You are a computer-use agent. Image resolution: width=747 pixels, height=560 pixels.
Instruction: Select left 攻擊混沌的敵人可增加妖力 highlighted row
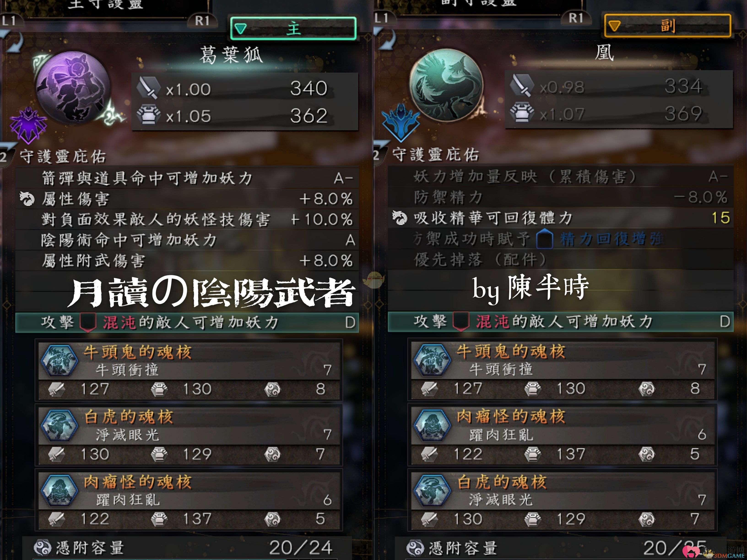[187, 322]
